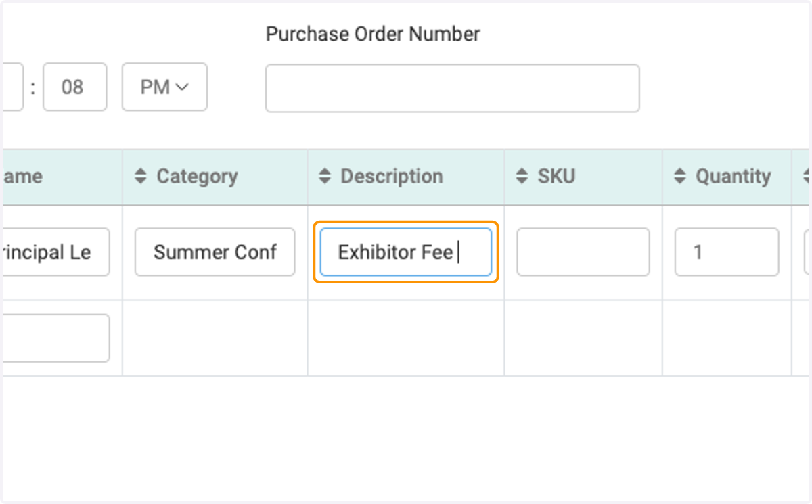
Task: Select the Description column header text
Action: coord(391,177)
